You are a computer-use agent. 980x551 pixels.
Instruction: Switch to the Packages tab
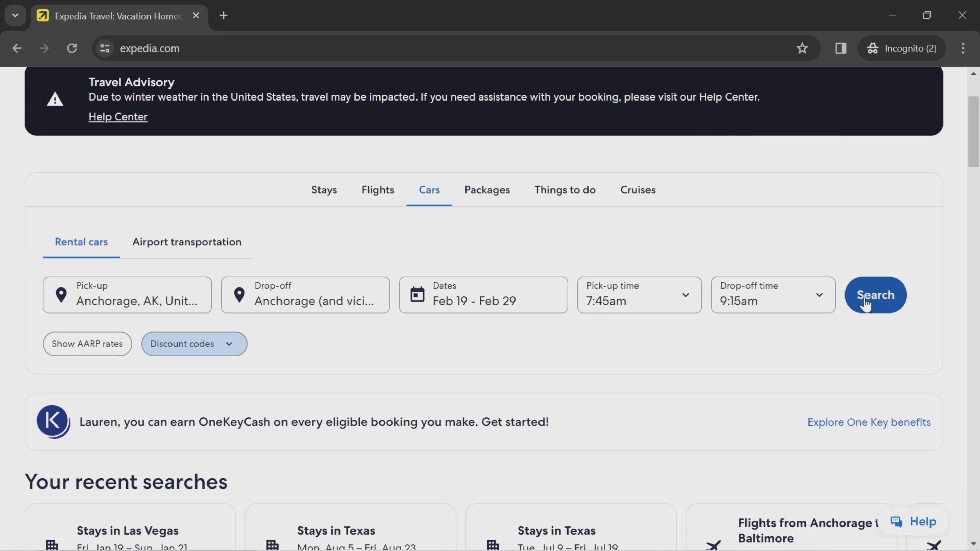click(487, 190)
